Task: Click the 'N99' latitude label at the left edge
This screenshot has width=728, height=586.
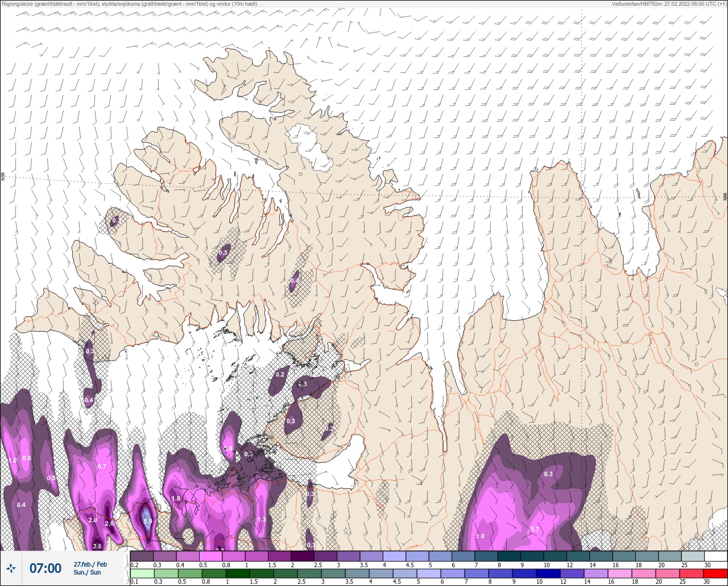Action: click(x=3, y=177)
